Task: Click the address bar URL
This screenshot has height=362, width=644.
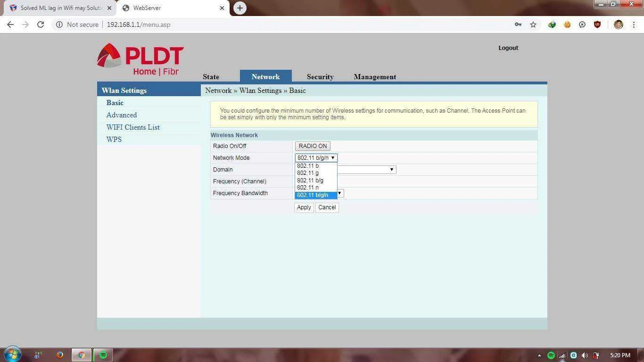Action: [139, 25]
